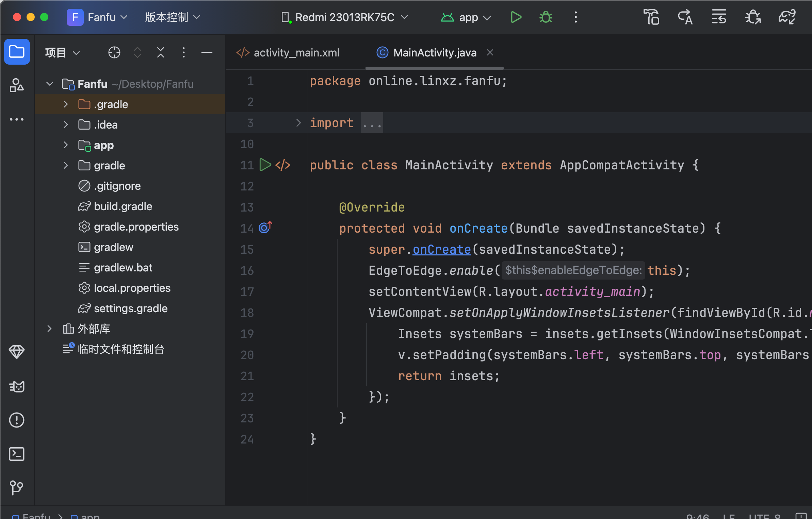
Task: Click the $this$enableEdgeToEdge parameter hint
Action: tap(573, 270)
